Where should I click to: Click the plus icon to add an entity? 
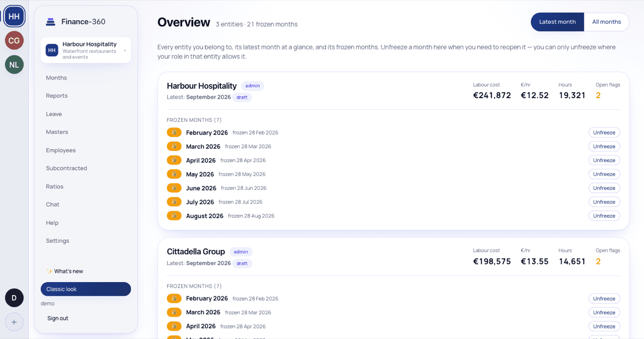click(x=14, y=322)
